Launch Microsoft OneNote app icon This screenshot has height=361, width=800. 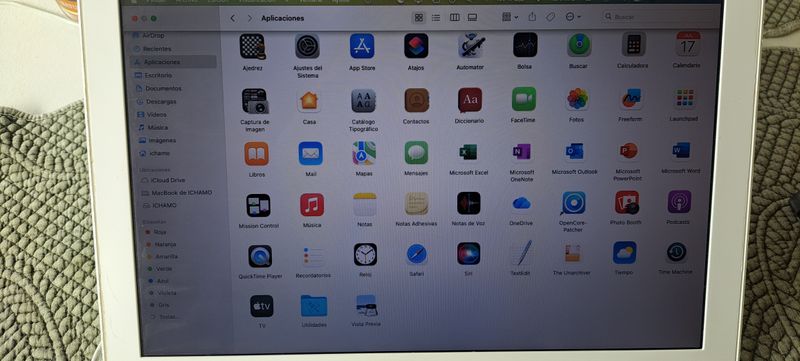[x=521, y=151]
